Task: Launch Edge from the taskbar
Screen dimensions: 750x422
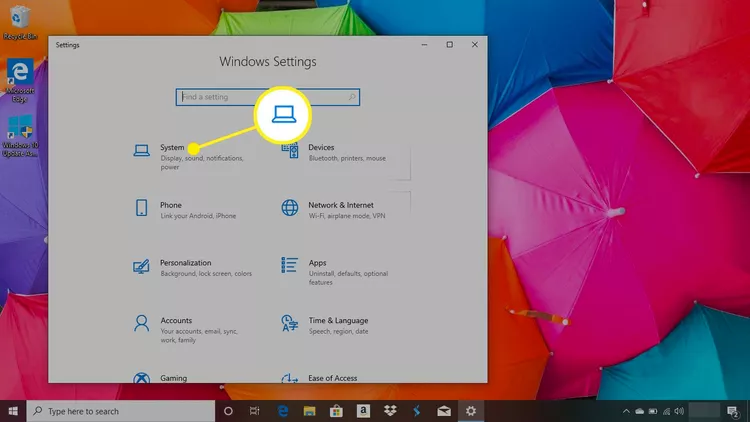Action: click(283, 411)
